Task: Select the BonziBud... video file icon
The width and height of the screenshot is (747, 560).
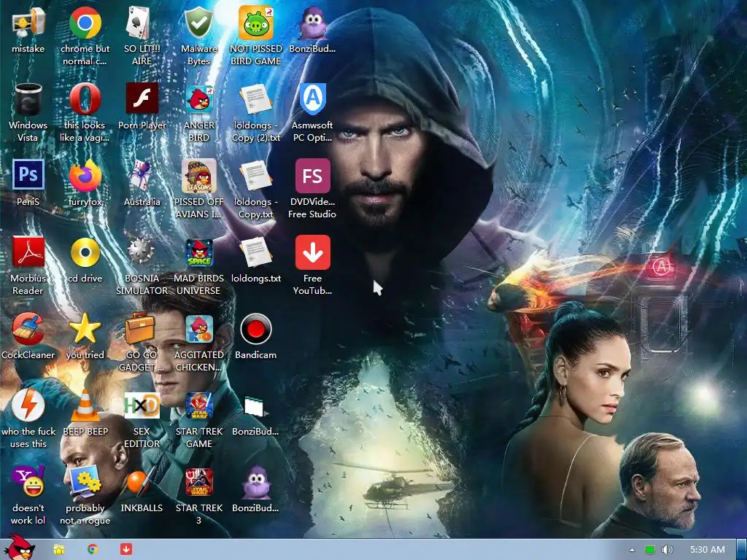Action: pyautogui.click(x=255, y=407)
